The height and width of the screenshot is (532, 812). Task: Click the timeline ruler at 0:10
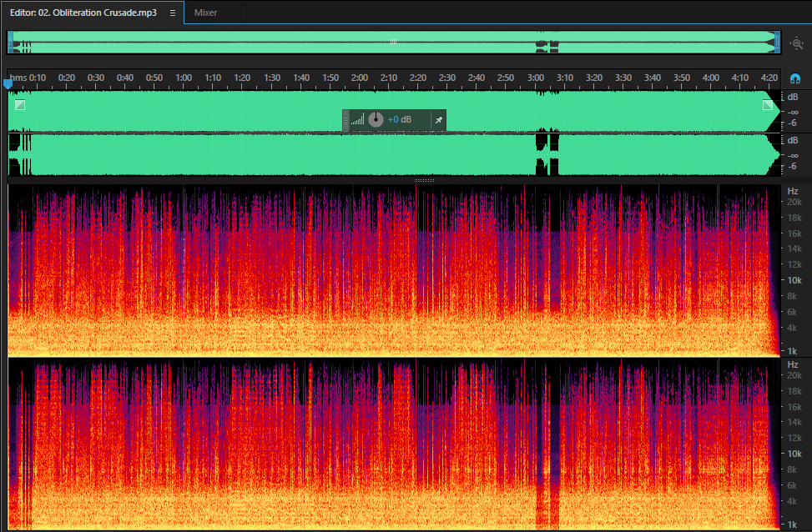[38, 78]
